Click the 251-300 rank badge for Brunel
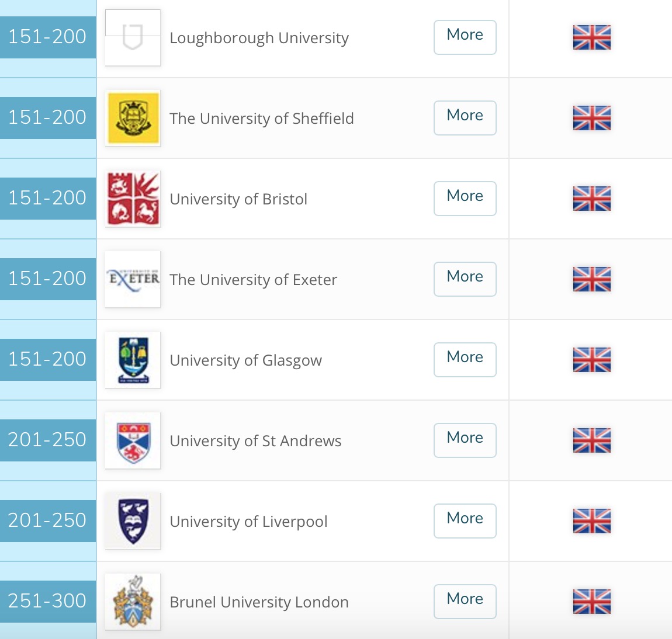The image size is (672, 639). coord(47,601)
